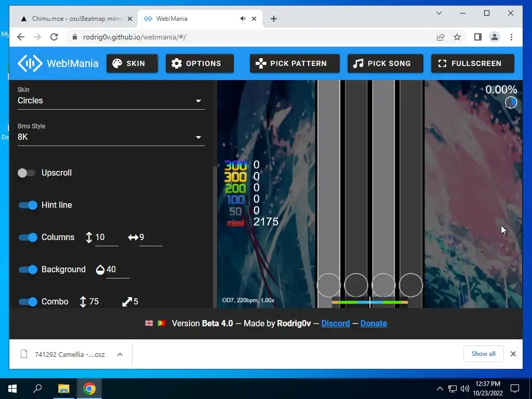Open the Donate link
This screenshot has width=532, height=399.
click(x=374, y=323)
